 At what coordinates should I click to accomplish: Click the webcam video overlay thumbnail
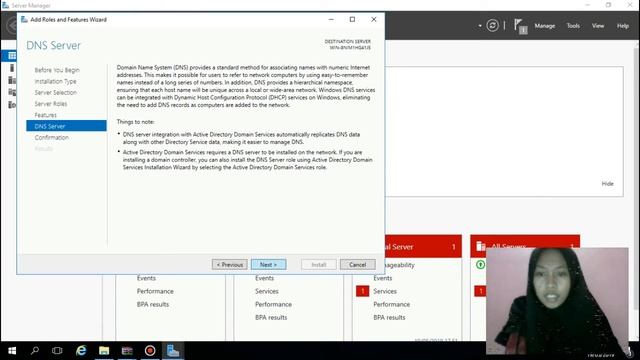pos(557,301)
